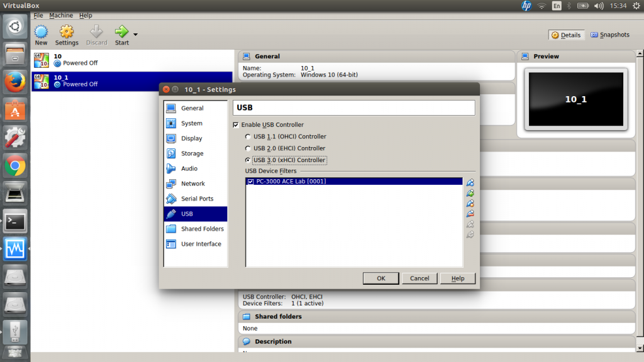Open the Start button dropdown arrow
The height and width of the screenshot is (362, 644).
pos(135,35)
